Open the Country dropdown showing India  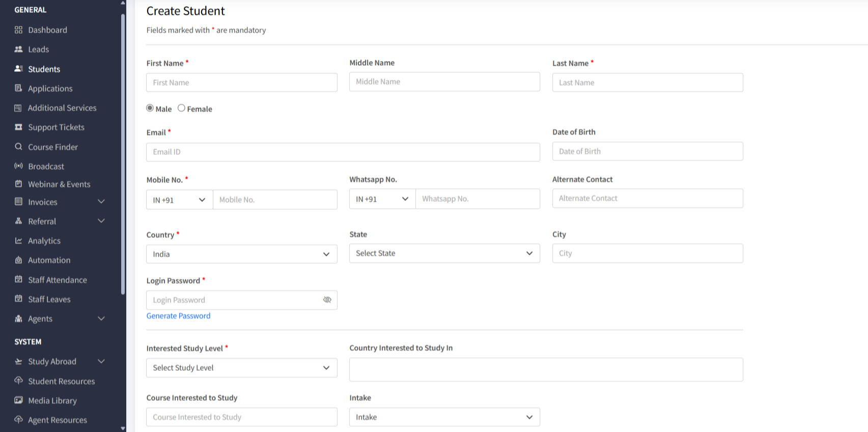pyautogui.click(x=241, y=254)
